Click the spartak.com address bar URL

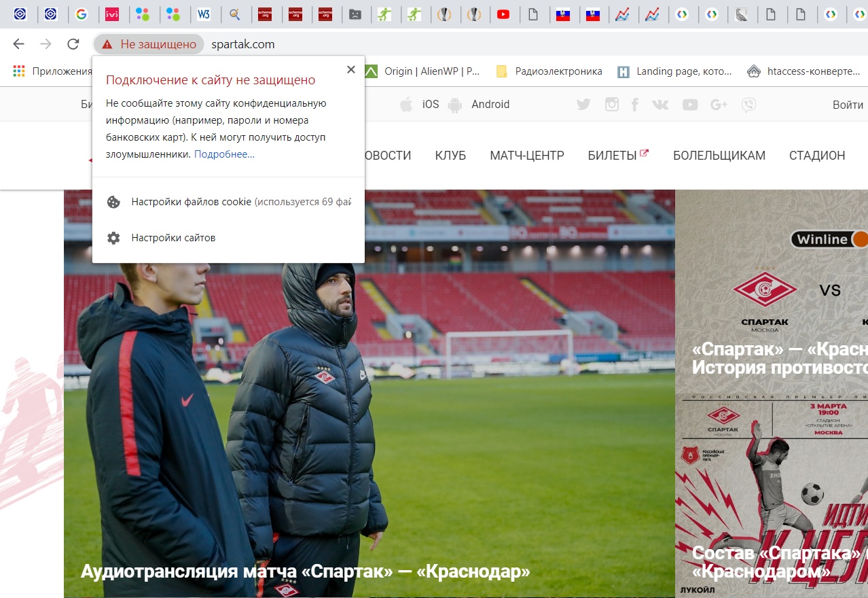coord(242,44)
